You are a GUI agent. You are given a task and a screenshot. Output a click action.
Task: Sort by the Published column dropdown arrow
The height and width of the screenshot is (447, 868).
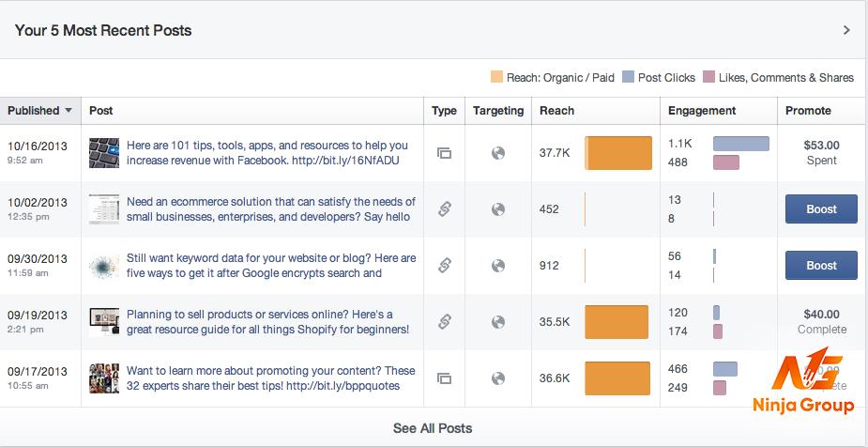coord(69,110)
